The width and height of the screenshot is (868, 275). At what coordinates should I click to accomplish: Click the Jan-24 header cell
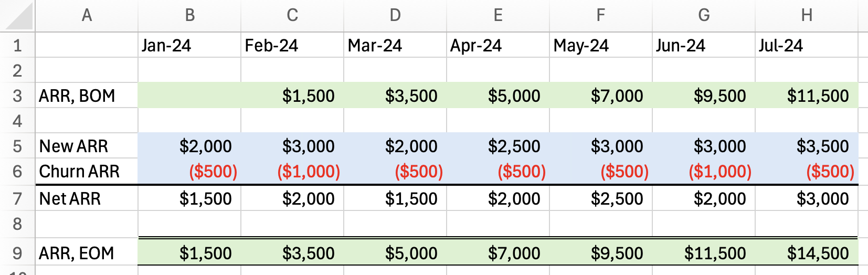(x=189, y=46)
